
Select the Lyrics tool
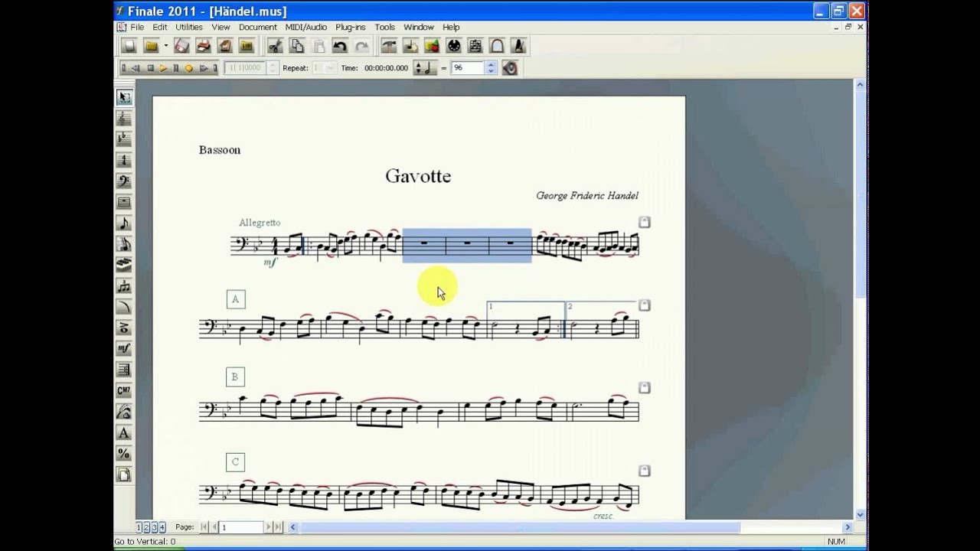pyautogui.click(x=124, y=412)
